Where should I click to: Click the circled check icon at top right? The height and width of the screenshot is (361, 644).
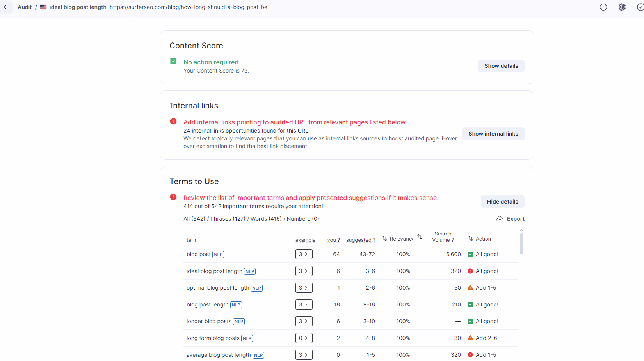click(x=640, y=7)
